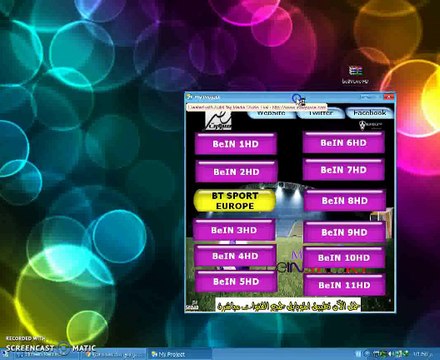The width and height of the screenshot is (440, 360).
Task: Open the Twitter link tab
Action: click(320, 114)
